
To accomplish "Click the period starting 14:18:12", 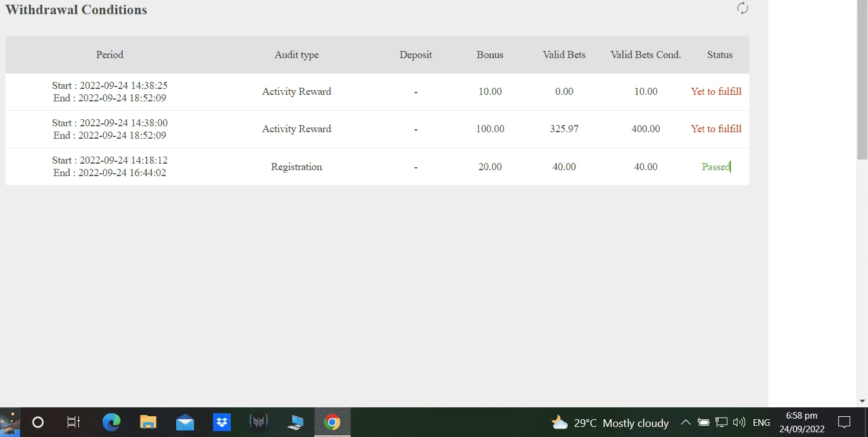I will tap(110, 167).
